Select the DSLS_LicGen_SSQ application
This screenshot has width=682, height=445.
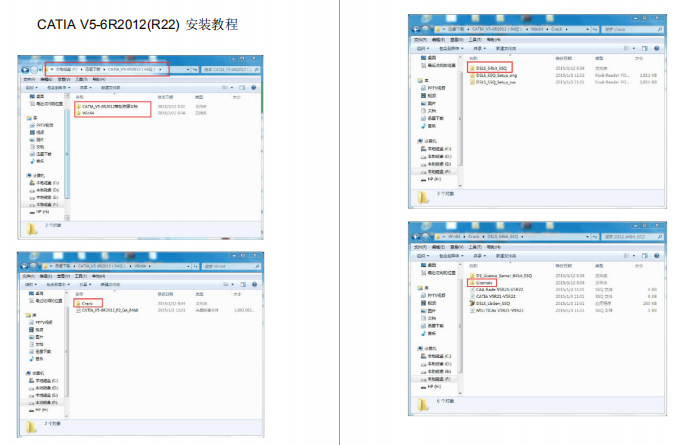[489, 304]
